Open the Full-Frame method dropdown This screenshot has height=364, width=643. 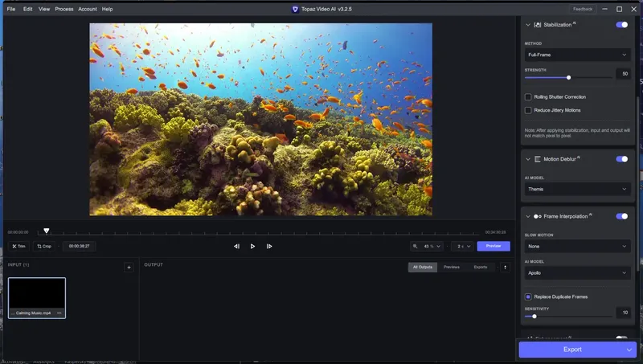(576, 55)
